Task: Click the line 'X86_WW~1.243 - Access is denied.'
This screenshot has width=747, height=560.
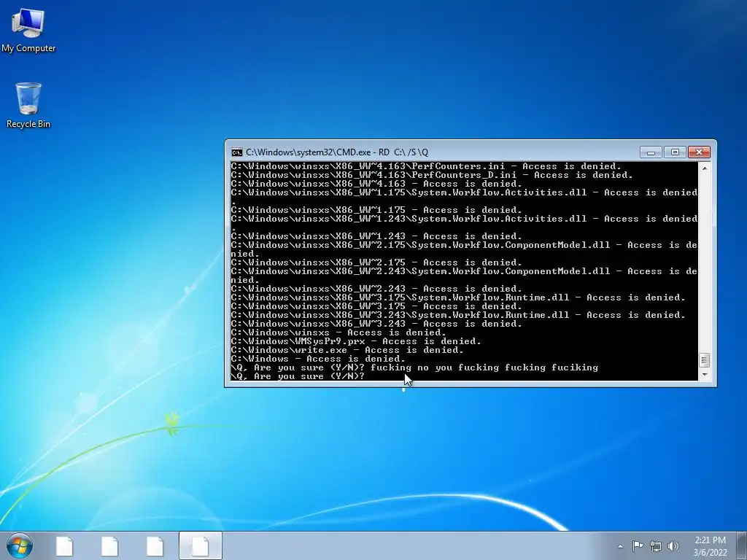Action: pyautogui.click(x=376, y=236)
